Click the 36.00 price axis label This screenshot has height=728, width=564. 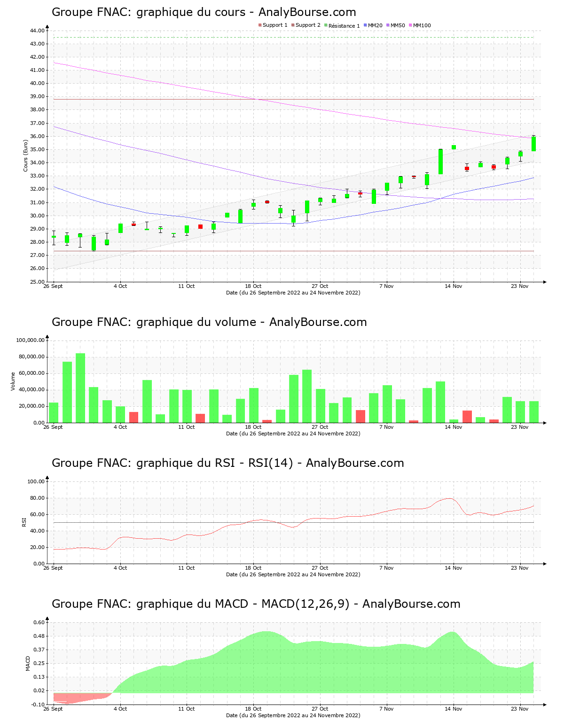click(x=37, y=136)
